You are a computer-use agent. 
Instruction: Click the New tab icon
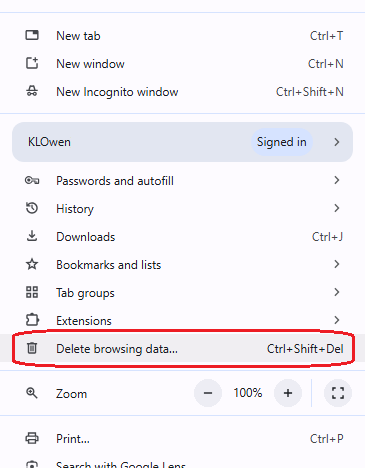(x=32, y=35)
